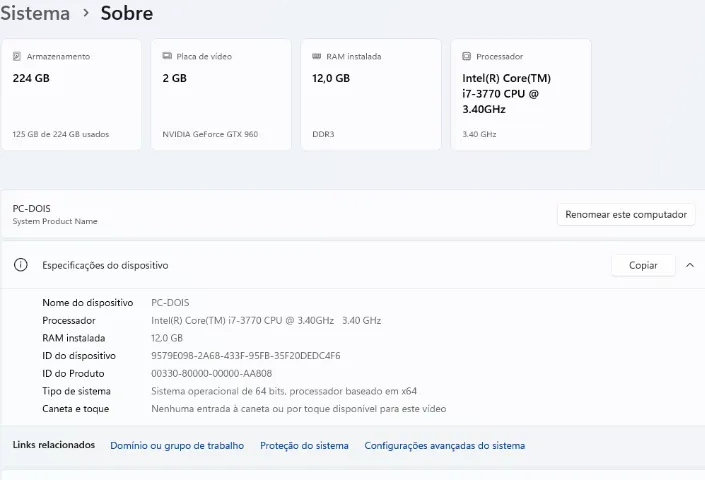Click the ID do dispositivo value text
Viewport: 705px width, 480px height.
245,356
